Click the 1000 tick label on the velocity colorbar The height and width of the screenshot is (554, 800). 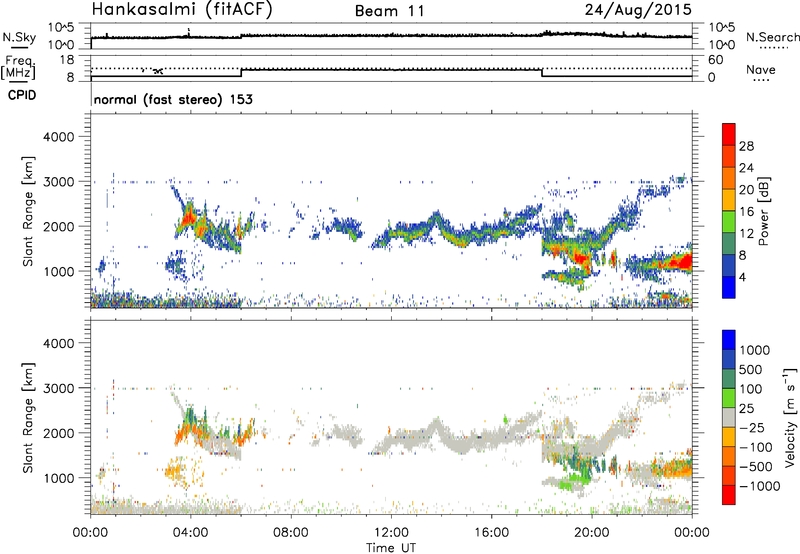pyautogui.click(x=755, y=350)
